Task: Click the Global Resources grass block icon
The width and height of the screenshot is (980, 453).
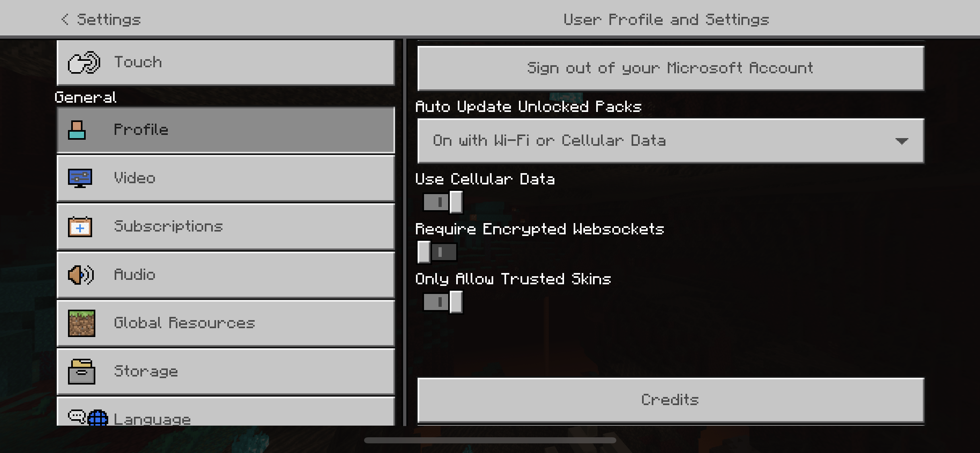Action: tap(82, 323)
